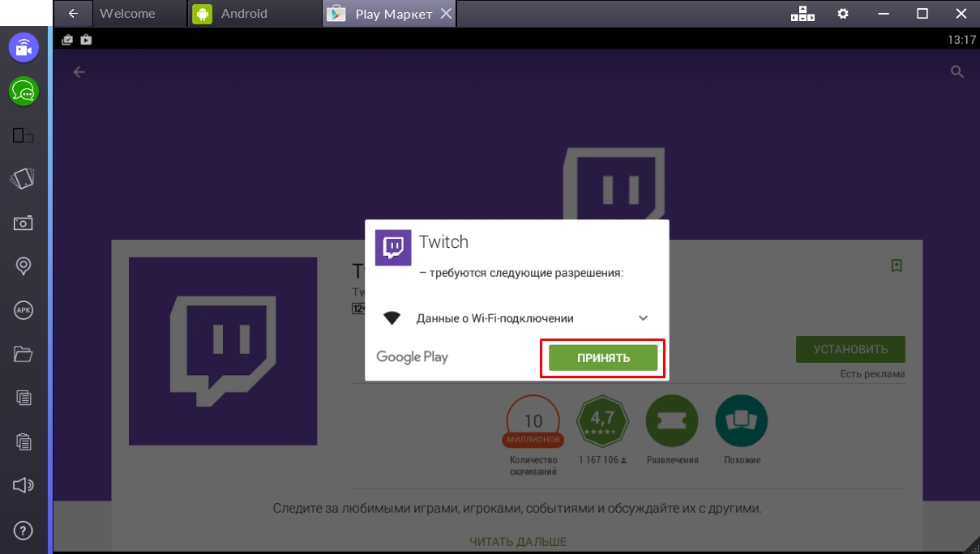The width and height of the screenshot is (980, 554).
Task: Open the green chat sidebar icon
Action: (24, 92)
